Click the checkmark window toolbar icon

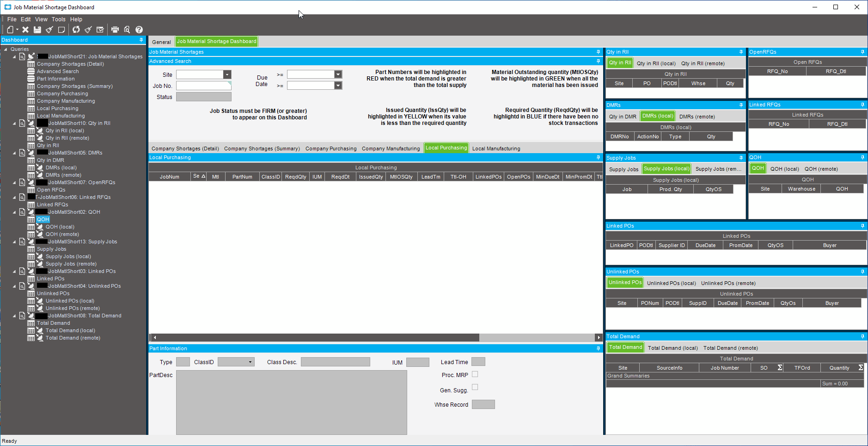tap(100, 30)
